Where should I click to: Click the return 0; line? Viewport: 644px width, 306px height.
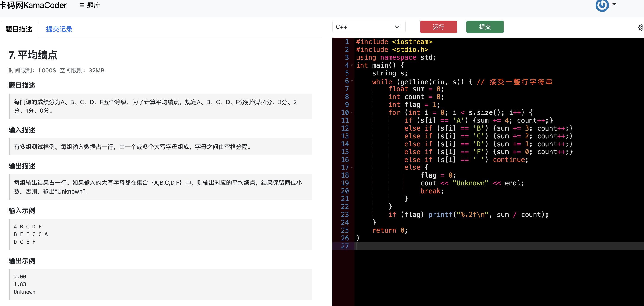click(x=390, y=230)
